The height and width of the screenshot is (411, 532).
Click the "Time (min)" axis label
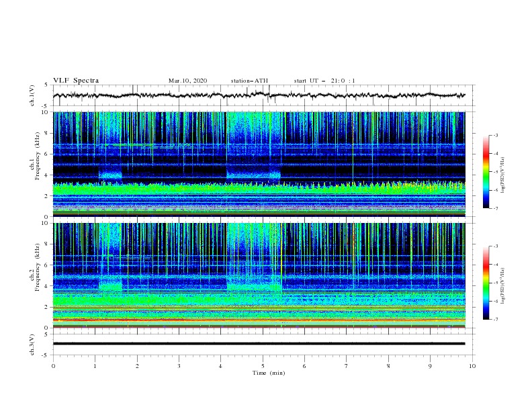click(269, 373)
